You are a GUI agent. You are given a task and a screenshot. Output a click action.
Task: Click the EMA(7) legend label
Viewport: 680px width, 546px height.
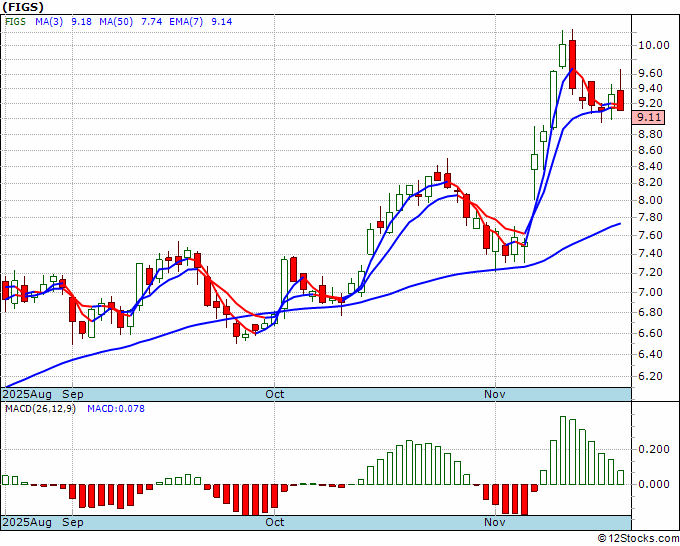click(186, 21)
